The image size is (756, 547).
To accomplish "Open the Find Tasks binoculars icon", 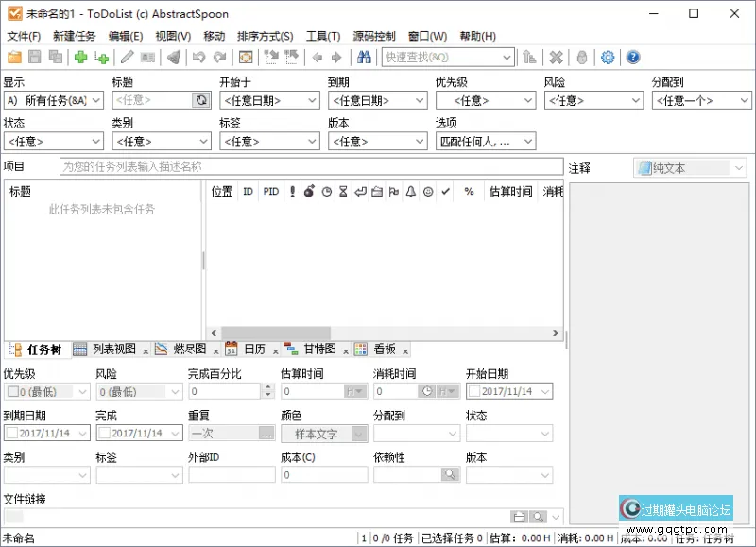I will click(x=364, y=59).
